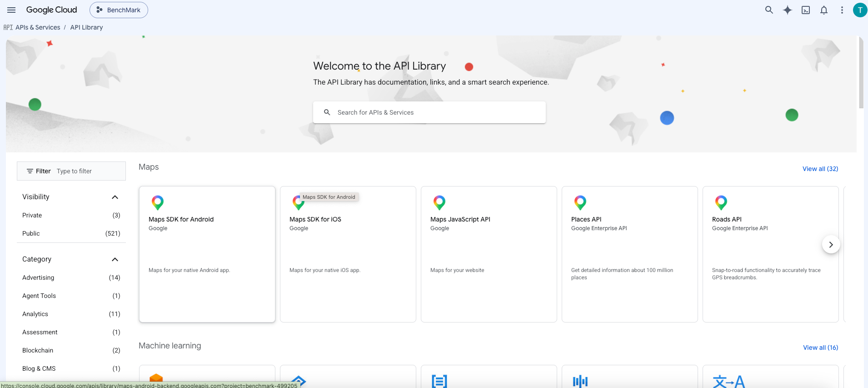Click the Maps JavaScript API pin icon
The width and height of the screenshot is (868, 388).
coord(439,202)
